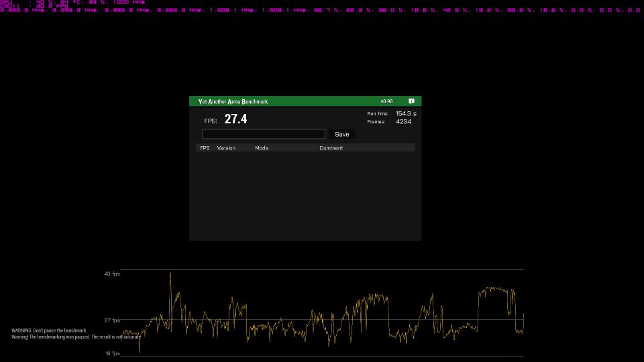644x362 pixels.
Task: Open the info icon in benchmark header
Action: coord(411,101)
